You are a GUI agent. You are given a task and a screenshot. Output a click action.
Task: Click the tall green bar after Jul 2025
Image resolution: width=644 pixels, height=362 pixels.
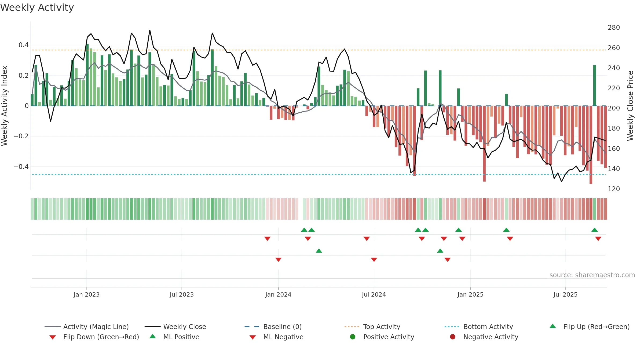pos(595,85)
